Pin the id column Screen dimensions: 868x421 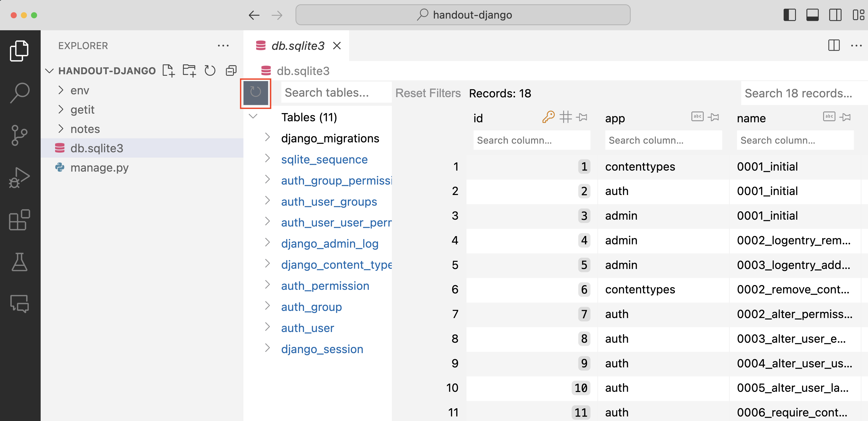pyautogui.click(x=582, y=117)
